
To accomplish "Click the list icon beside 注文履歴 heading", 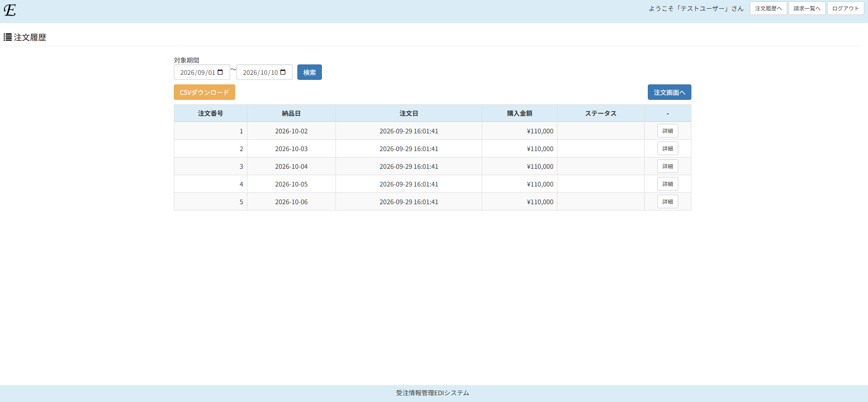I will coord(8,37).
